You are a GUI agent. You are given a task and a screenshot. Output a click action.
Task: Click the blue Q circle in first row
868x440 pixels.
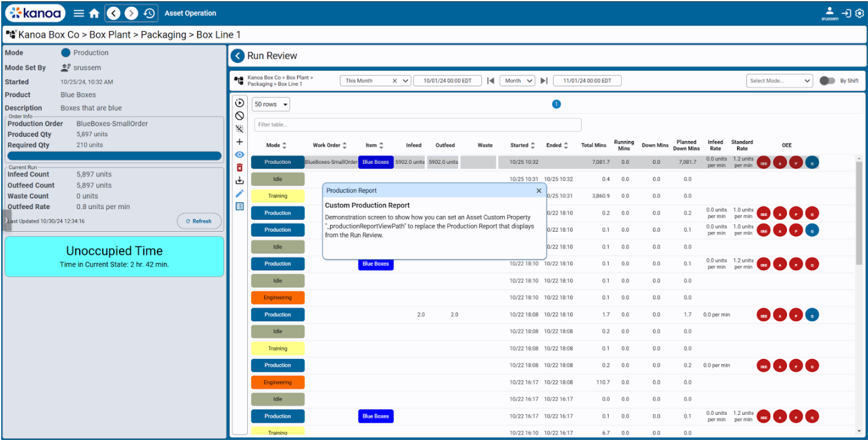click(812, 162)
